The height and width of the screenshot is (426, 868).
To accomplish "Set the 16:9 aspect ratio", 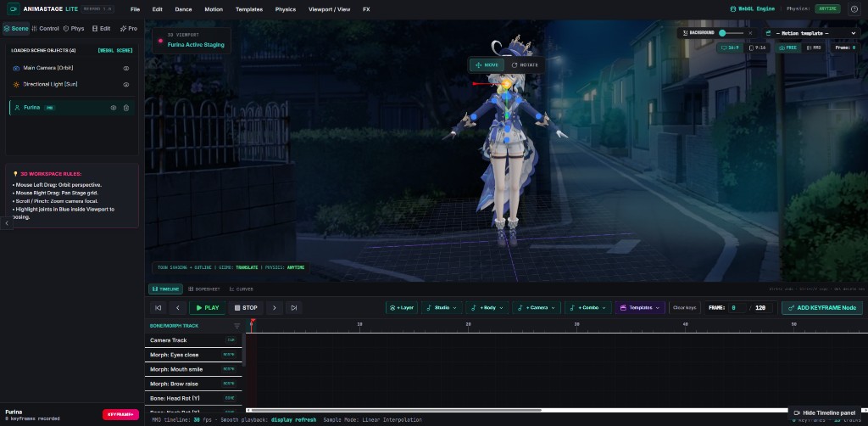I will tap(730, 48).
